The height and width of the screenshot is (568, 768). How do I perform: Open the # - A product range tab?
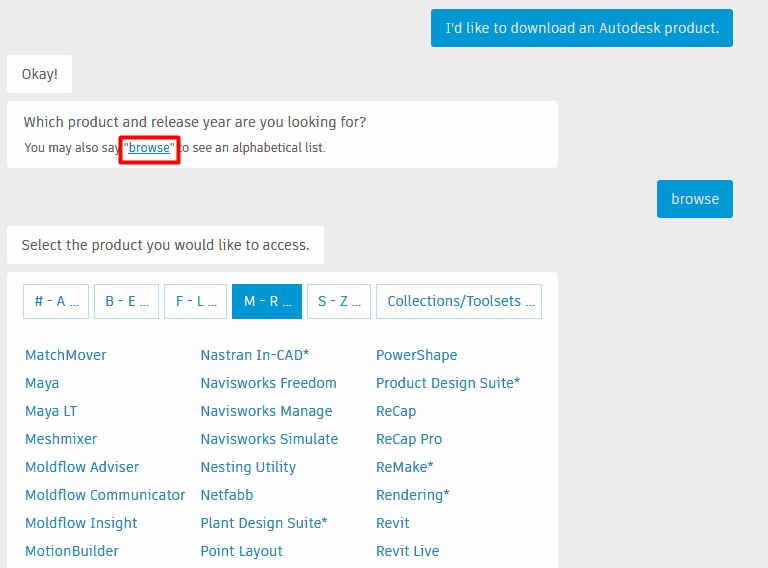[x=56, y=301]
